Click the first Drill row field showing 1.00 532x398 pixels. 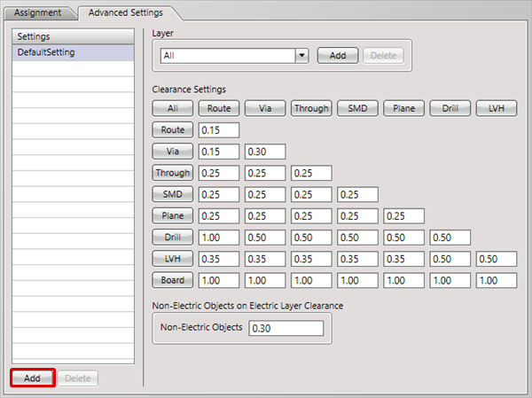tap(219, 238)
